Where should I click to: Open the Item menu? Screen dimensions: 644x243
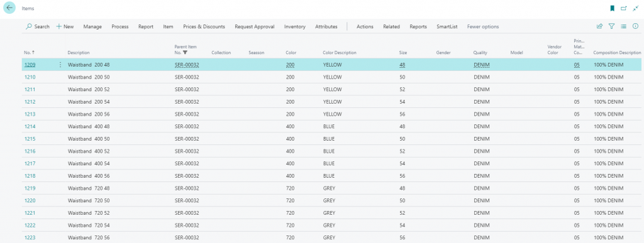[x=168, y=26]
